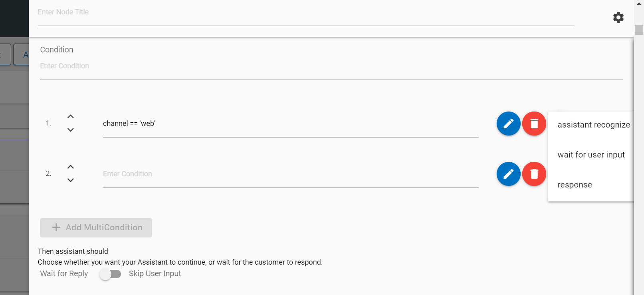Delete the second empty condition via trash icon
The width and height of the screenshot is (644, 295).
click(x=534, y=174)
